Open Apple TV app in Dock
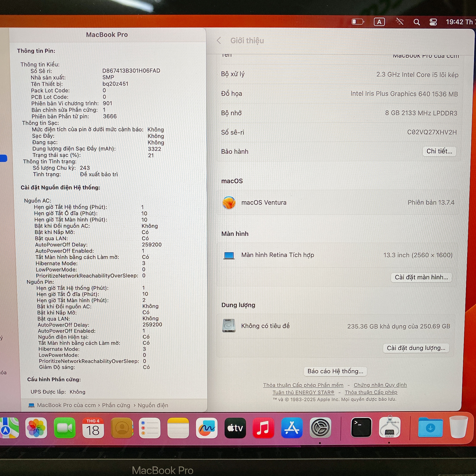This screenshot has width=476, height=476. [x=235, y=428]
